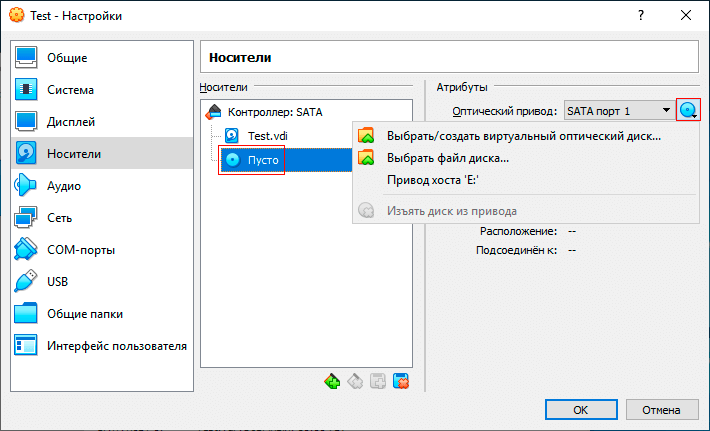Cancel with the Отмена button
The width and height of the screenshot is (710, 431).
662,410
